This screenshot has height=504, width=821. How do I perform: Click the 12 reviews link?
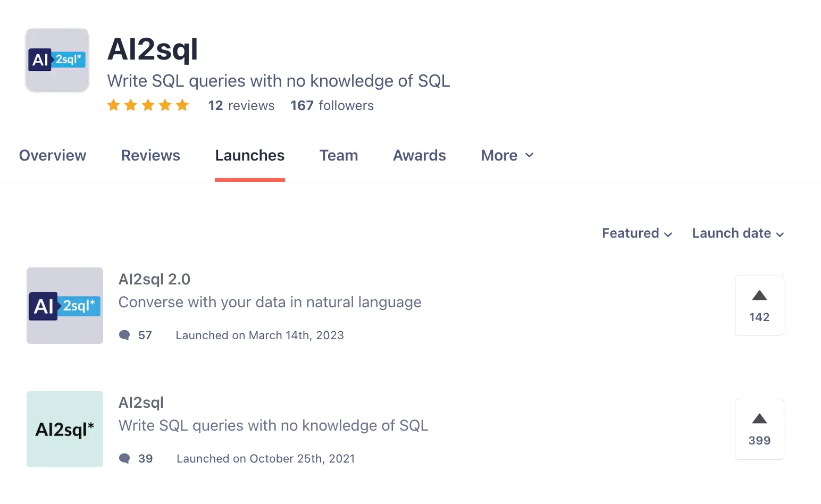point(241,106)
